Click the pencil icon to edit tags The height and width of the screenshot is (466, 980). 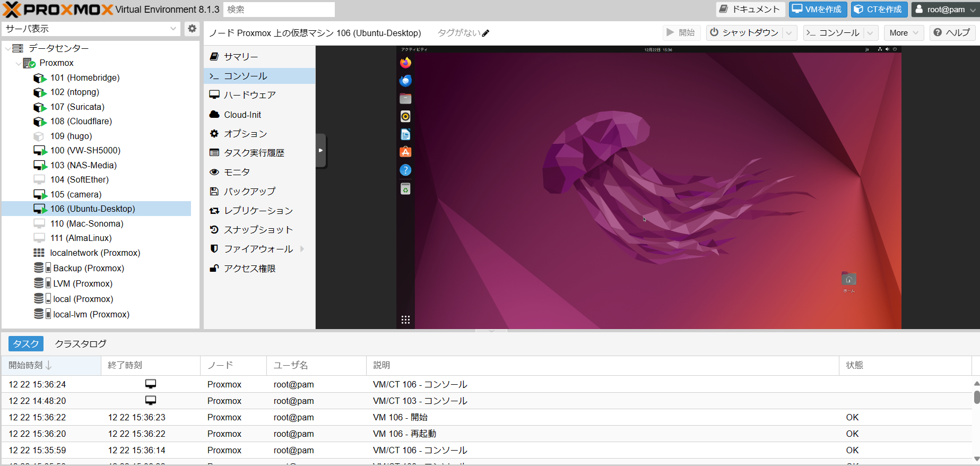click(485, 33)
